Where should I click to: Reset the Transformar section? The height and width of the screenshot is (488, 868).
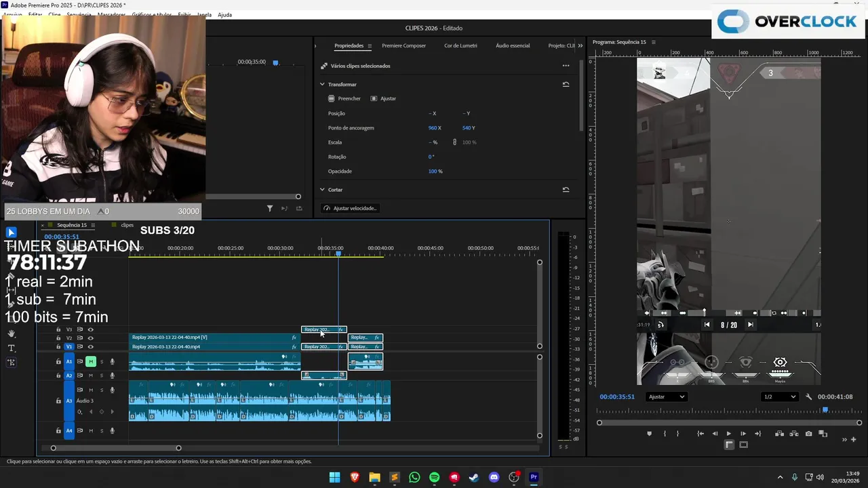point(566,85)
